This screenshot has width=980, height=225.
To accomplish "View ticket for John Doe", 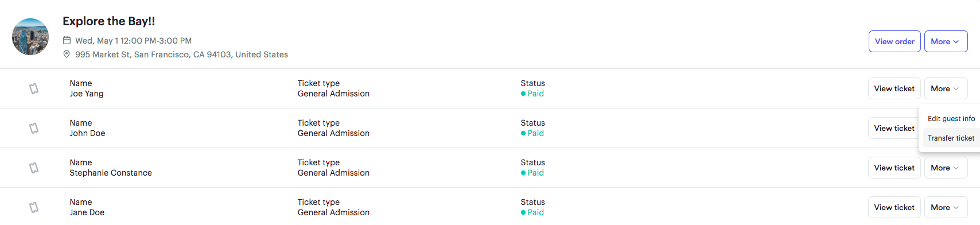I will click(893, 128).
